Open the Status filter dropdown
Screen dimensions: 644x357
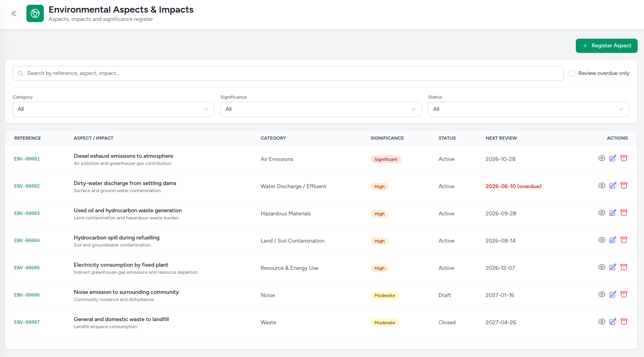tap(528, 109)
